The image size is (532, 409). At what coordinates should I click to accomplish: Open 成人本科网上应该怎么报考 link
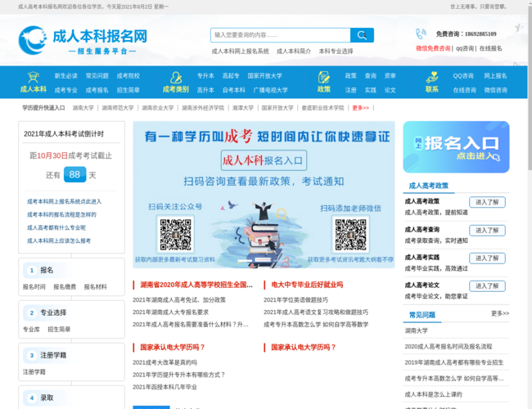(x=59, y=240)
